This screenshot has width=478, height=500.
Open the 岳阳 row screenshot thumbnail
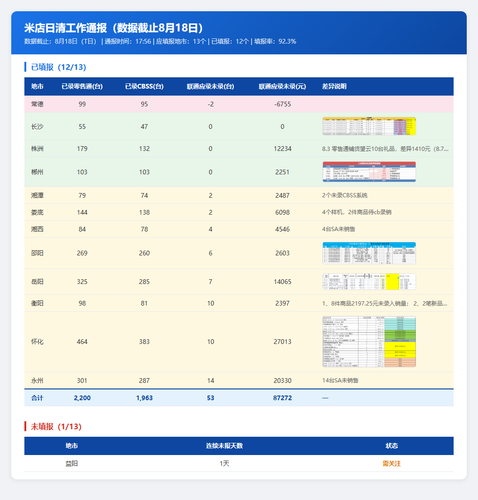coord(369,282)
